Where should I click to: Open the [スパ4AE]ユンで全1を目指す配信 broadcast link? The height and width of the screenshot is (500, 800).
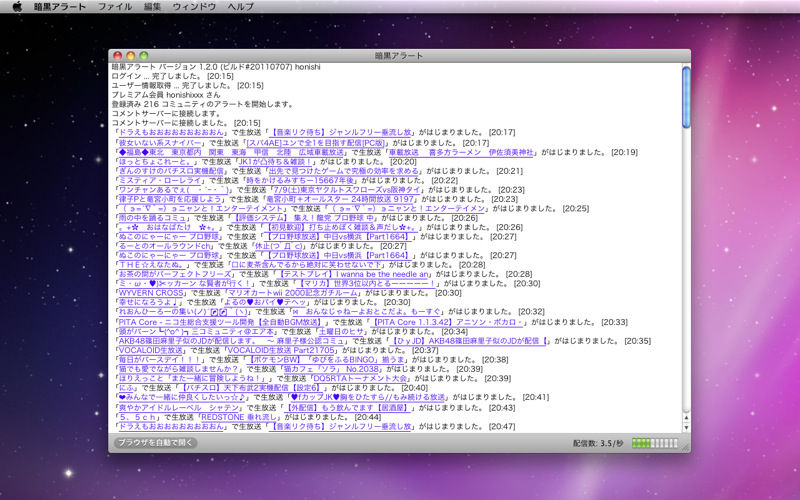coord(316,143)
